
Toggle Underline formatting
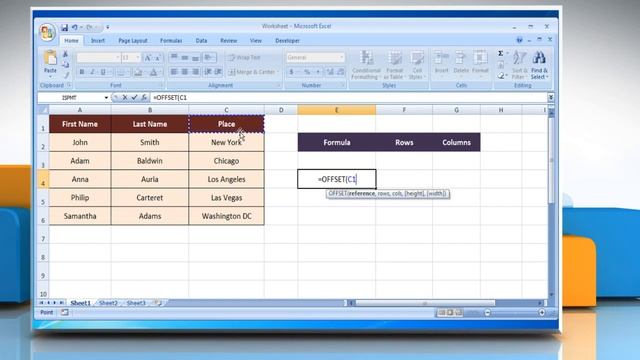tap(103, 72)
